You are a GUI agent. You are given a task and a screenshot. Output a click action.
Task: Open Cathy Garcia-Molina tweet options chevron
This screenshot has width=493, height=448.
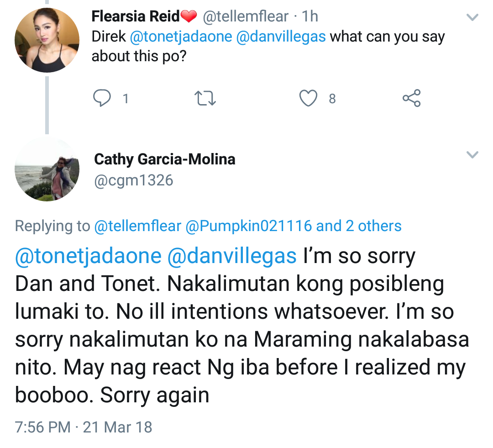point(472,155)
